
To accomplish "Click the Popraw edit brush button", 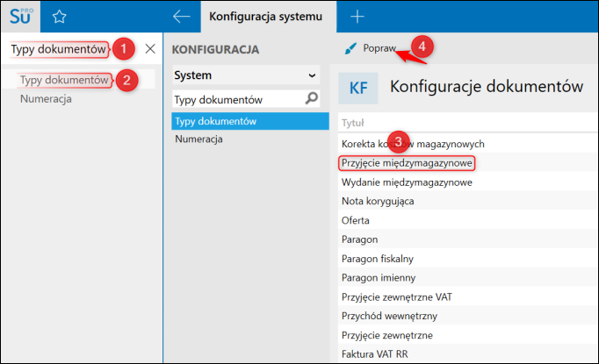I will (x=372, y=47).
